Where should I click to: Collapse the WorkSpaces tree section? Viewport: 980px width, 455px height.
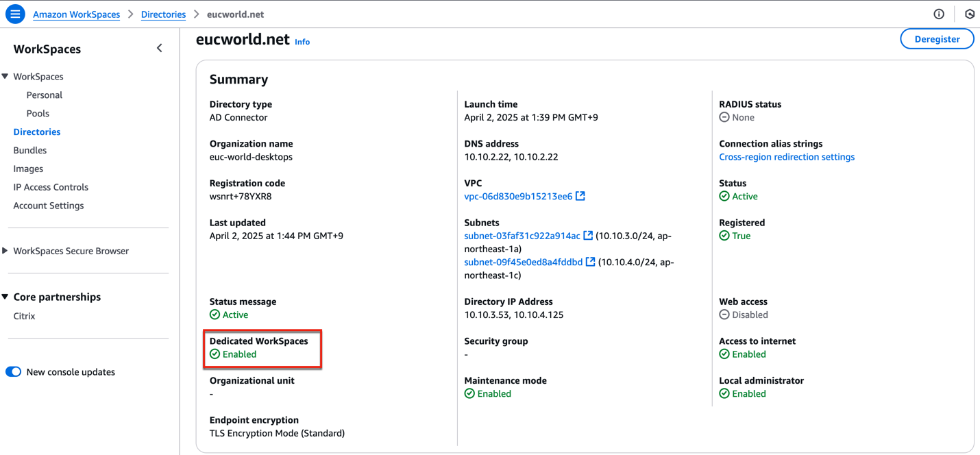[5, 77]
